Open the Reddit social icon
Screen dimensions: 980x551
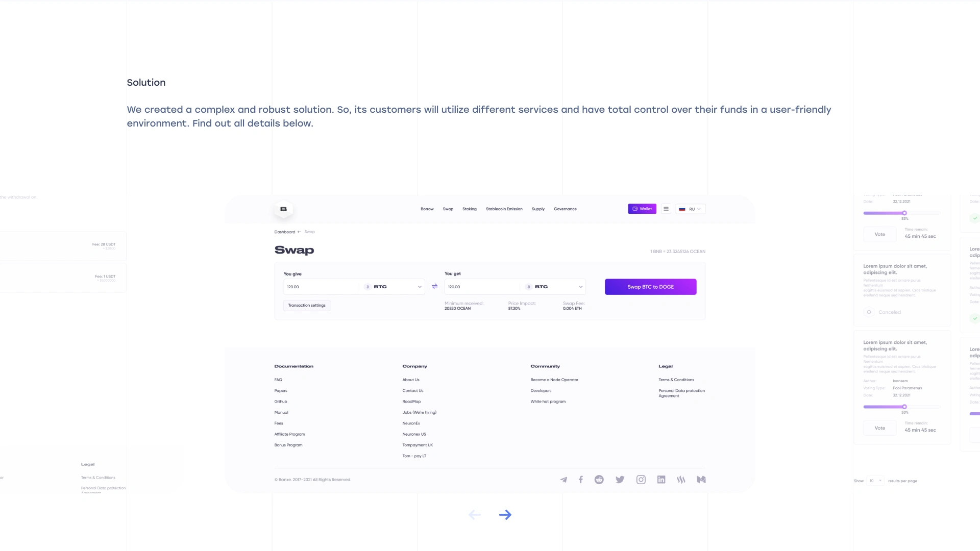tap(599, 480)
